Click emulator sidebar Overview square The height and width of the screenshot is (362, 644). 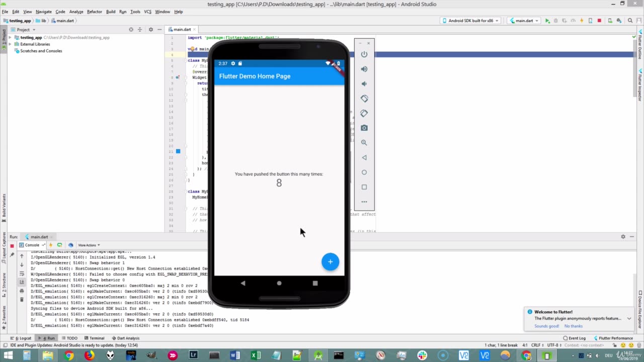[x=364, y=187]
